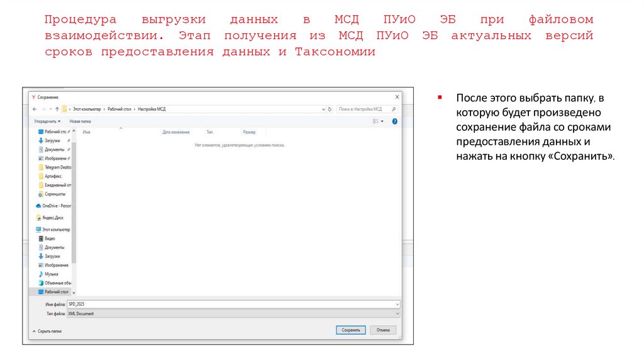This screenshot has height=361, width=644.
Task: Open the Видео folder under Этот компьютер
Action: tap(47, 238)
